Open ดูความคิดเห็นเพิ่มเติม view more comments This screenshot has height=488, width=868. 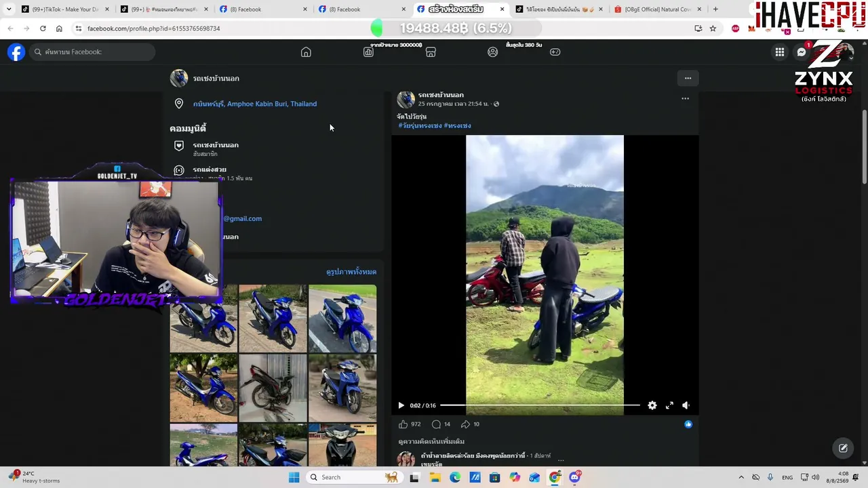pos(431,442)
